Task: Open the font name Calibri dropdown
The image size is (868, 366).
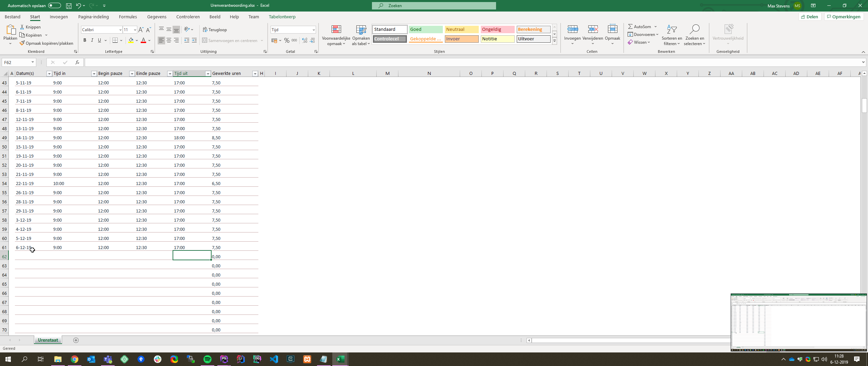Action: tap(120, 30)
